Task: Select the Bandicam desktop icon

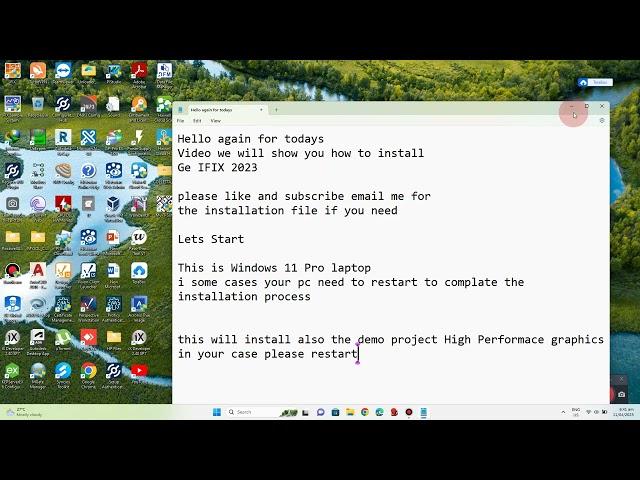Action: pos(12,273)
